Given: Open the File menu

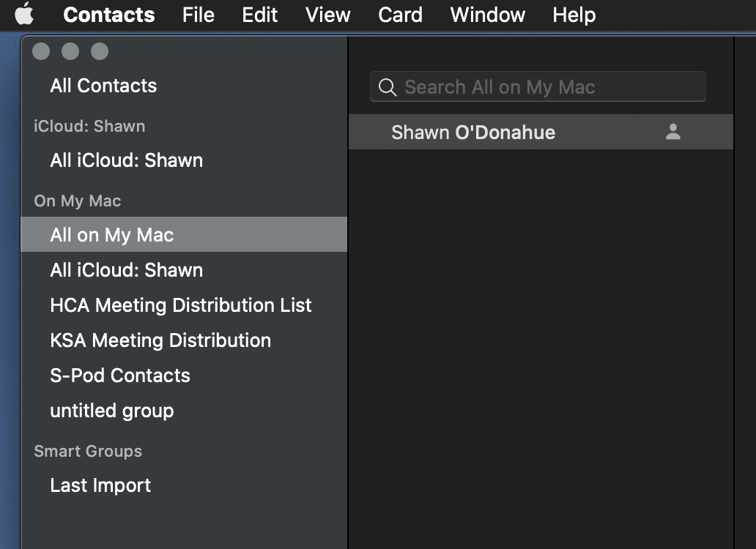Looking at the screenshot, I should click(x=198, y=15).
